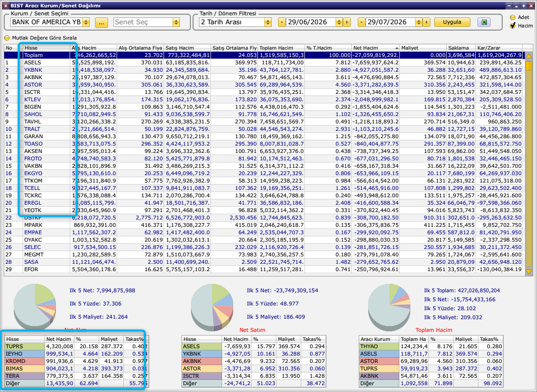This screenshot has height=392, width=537.
Task: Select purple ISCTR cell in Net Satım table
Action: click(x=202, y=376)
